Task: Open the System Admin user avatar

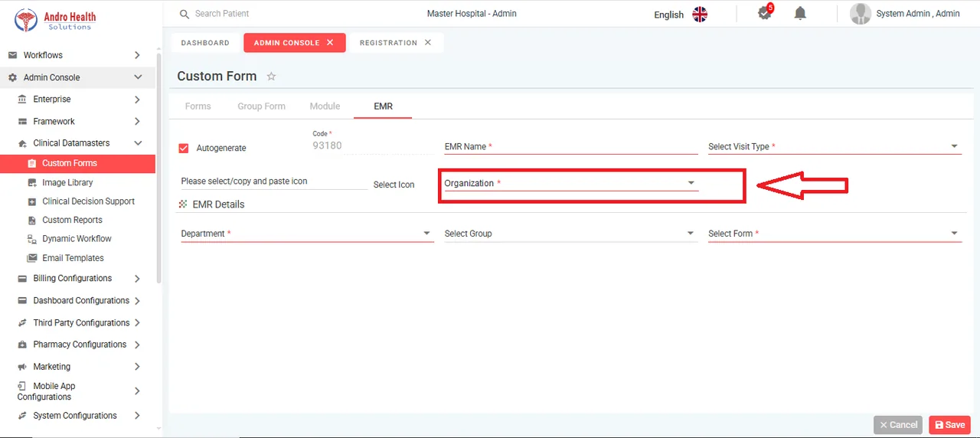Action: (861, 14)
